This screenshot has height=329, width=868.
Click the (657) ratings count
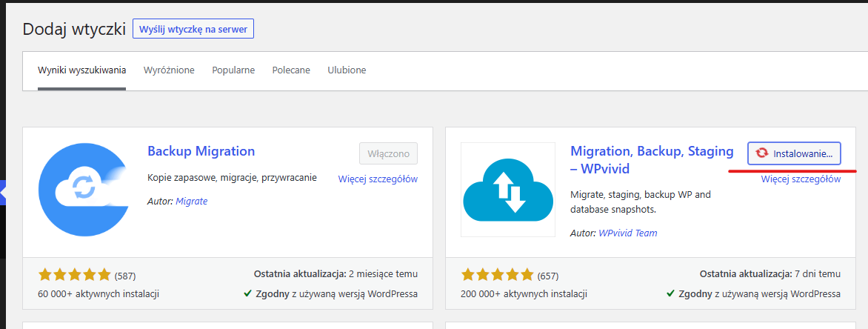(548, 275)
